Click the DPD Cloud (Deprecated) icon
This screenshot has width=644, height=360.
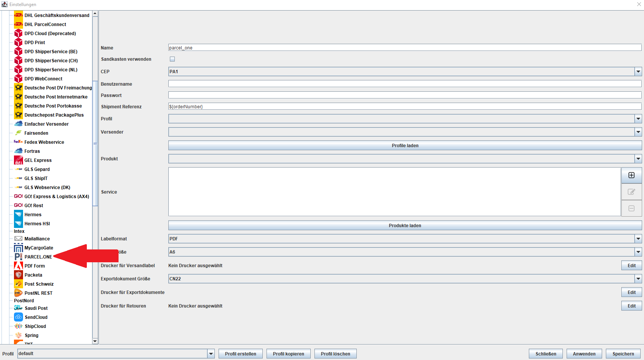tap(18, 33)
